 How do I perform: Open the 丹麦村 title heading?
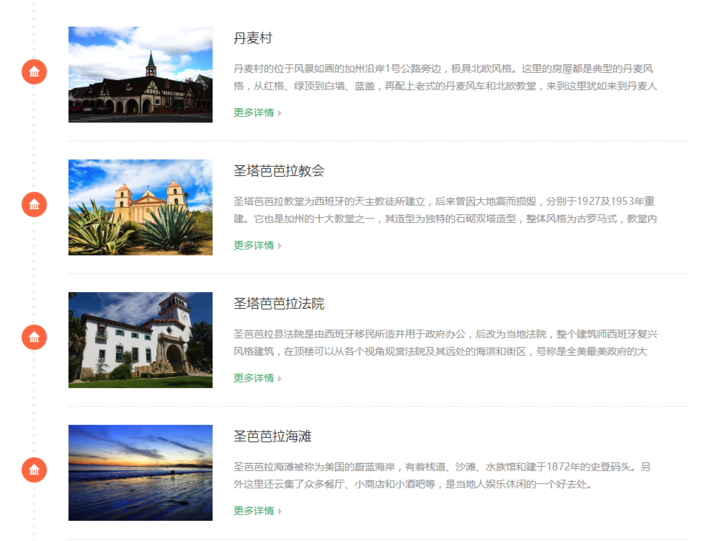253,38
